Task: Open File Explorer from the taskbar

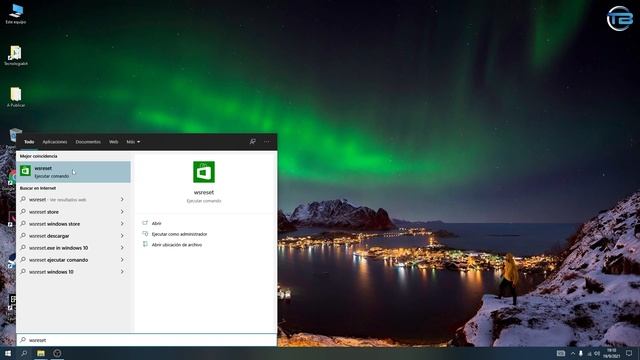Action: point(41,353)
